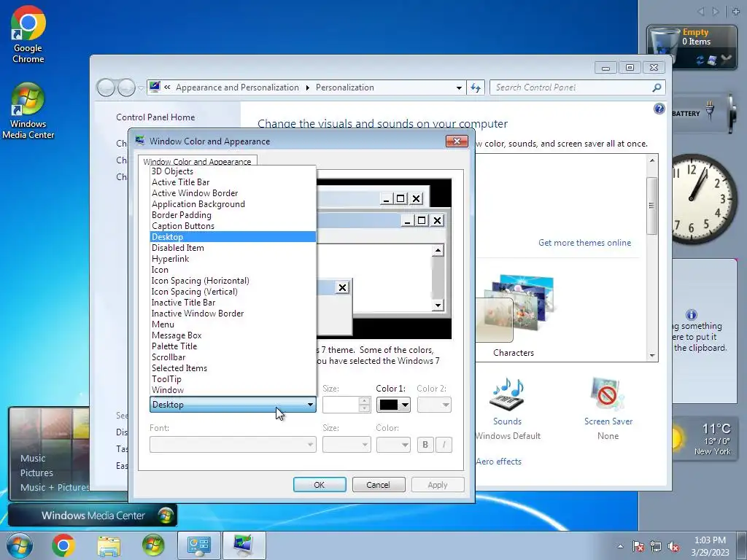747x560 pixels.
Task: Open Color 1 dropdown arrow
Action: 405,405
